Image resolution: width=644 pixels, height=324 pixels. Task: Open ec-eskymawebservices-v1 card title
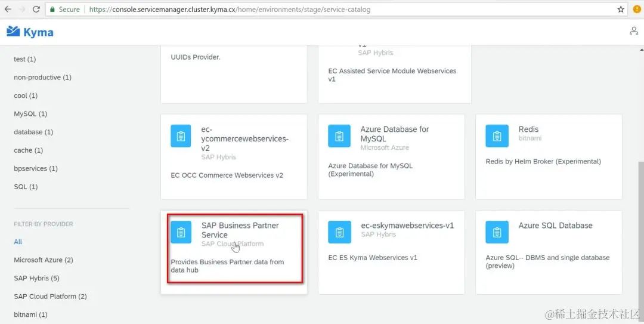[x=407, y=226]
